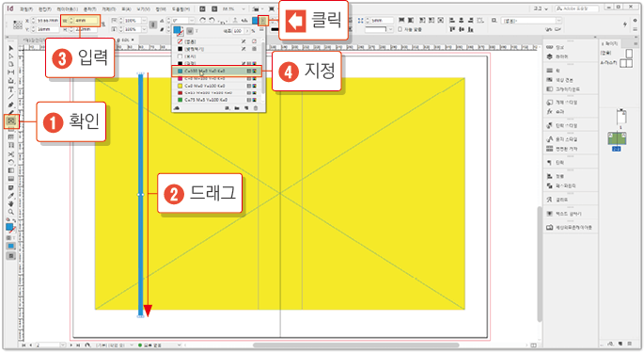Delete swatch using trash icon
The width and height of the screenshot is (644, 353).
coord(256,108)
